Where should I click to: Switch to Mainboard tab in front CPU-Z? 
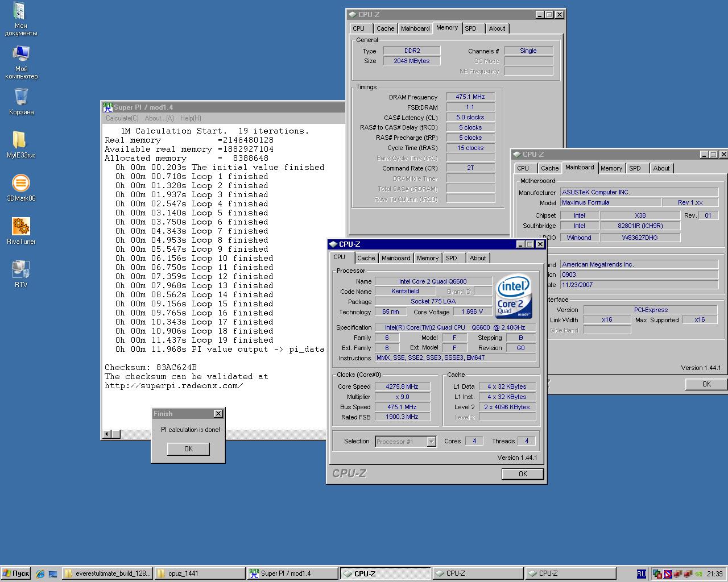point(396,258)
